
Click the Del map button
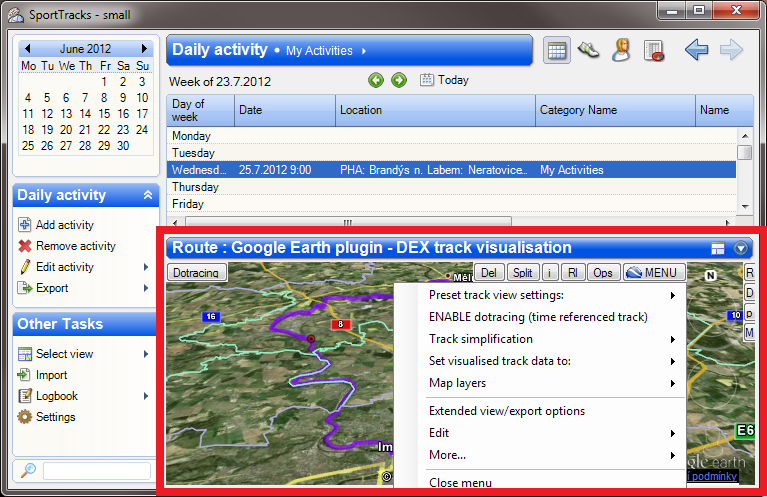[x=489, y=272]
